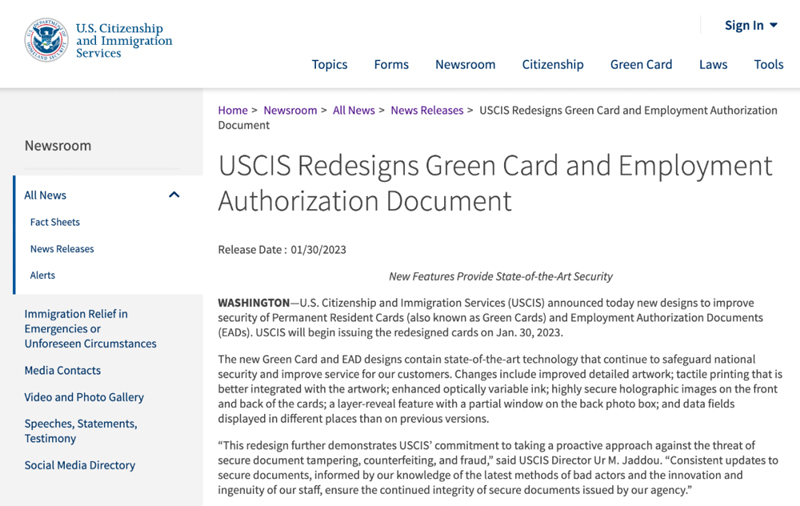Image resolution: width=800 pixels, height=506 pixels.
Task: Select Fact Sheets in the sidebar
Action: coord(55,222)
